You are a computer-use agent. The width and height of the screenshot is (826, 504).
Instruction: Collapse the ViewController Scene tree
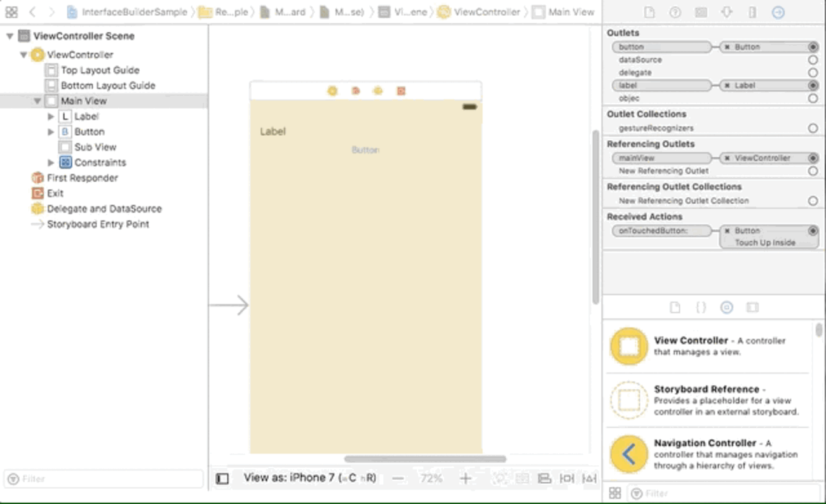[x=10, y=36]
